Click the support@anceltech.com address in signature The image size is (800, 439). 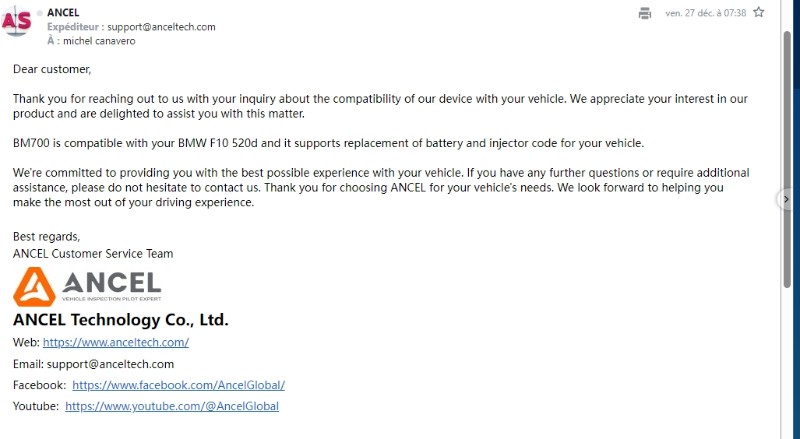tap(110, 364)
